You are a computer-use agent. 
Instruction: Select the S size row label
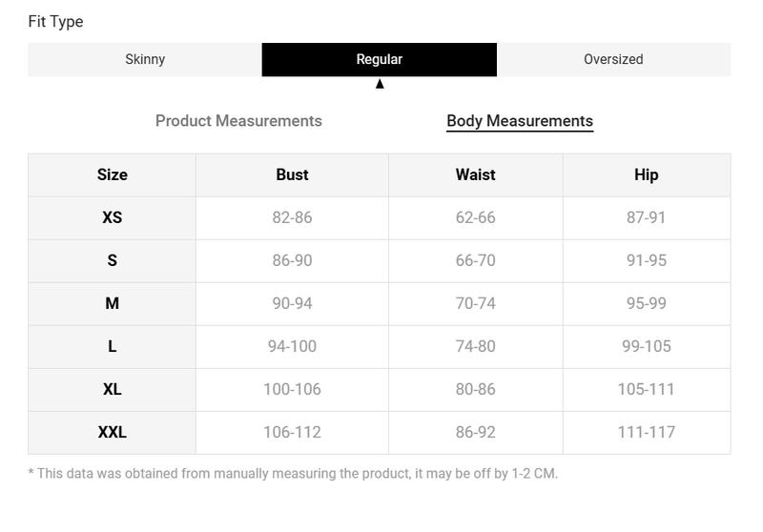tap(112, 260)
